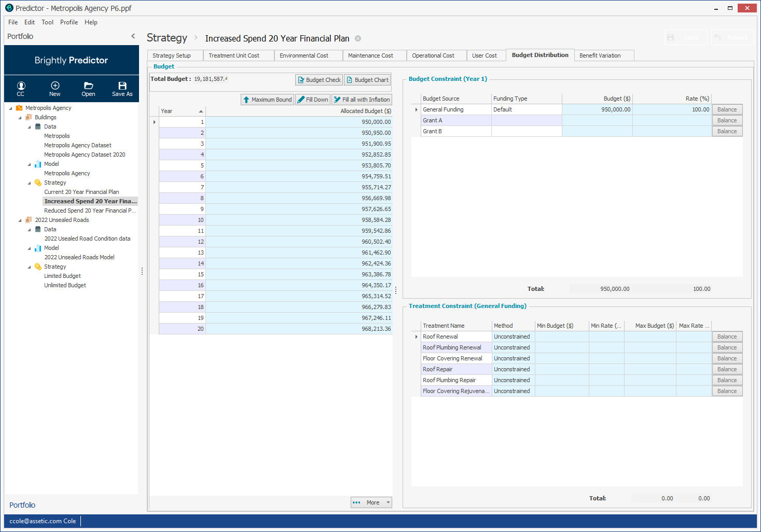Select 2022 Usealed Road Condition data
The image size is (761, 532).
pos(87,239)
